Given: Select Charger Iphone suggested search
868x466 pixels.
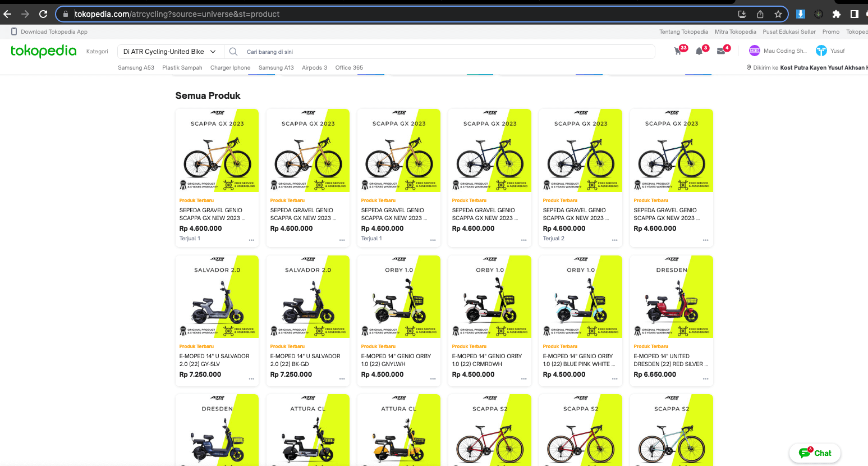Looking at the screenshot, I should [x=231, y=68].
